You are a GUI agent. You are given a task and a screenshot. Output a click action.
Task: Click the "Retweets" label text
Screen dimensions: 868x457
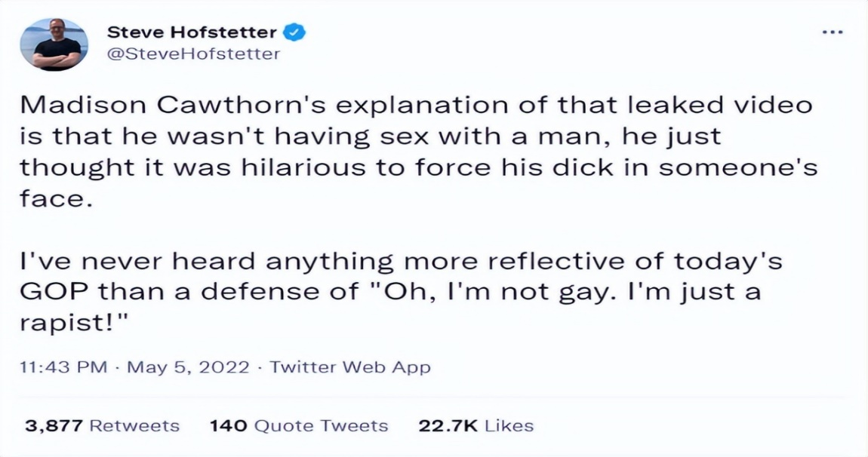coord(134,425)
